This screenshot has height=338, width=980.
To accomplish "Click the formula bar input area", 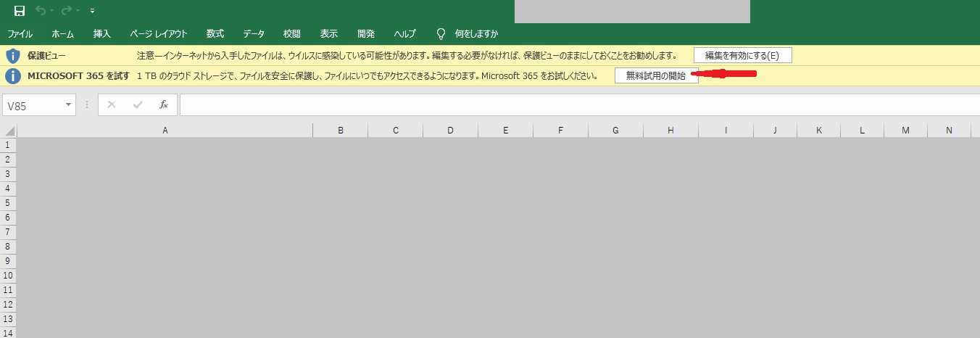I will 579,105.
